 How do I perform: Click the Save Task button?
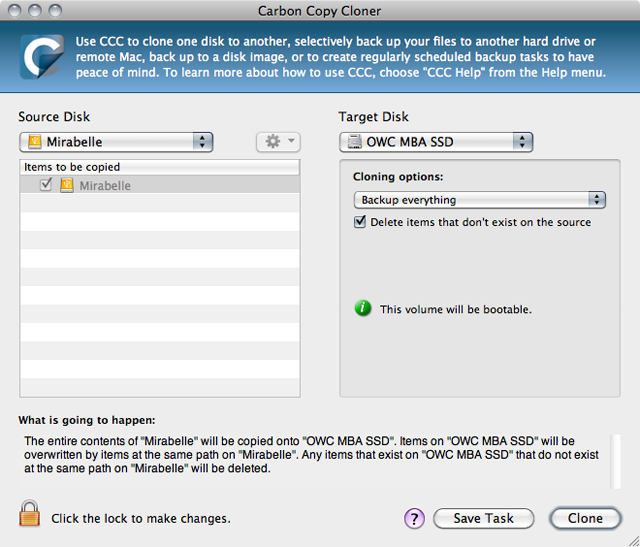(484, 518)
